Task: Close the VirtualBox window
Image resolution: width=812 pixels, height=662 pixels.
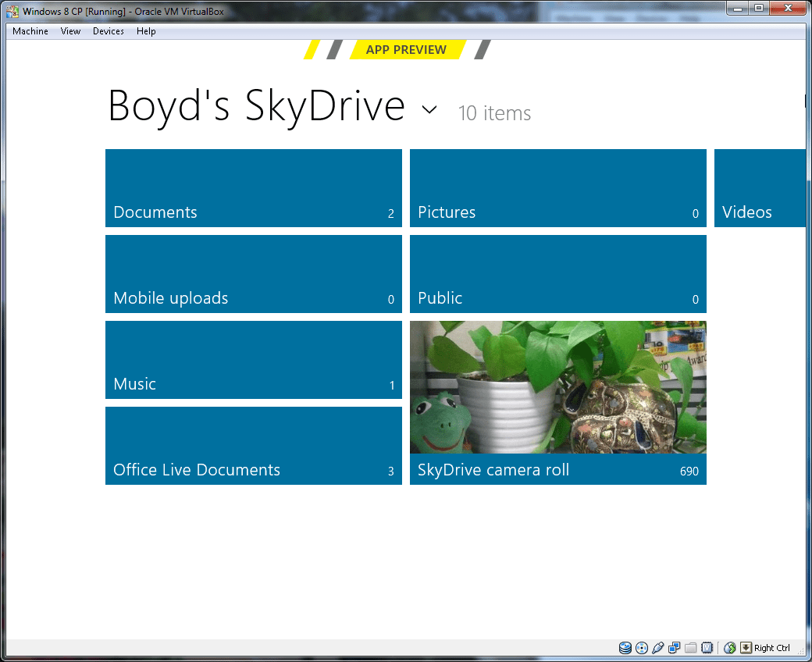Action: point(788,9)
